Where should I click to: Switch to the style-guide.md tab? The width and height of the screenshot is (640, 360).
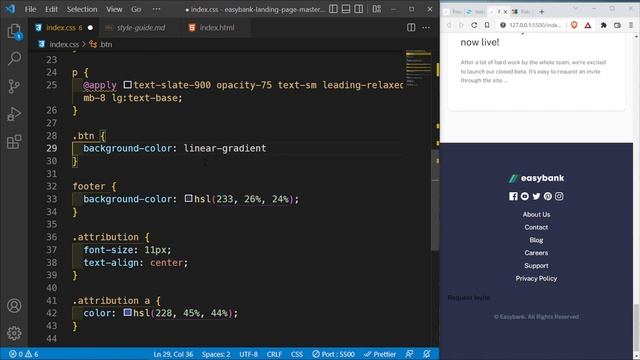[141, 28]
